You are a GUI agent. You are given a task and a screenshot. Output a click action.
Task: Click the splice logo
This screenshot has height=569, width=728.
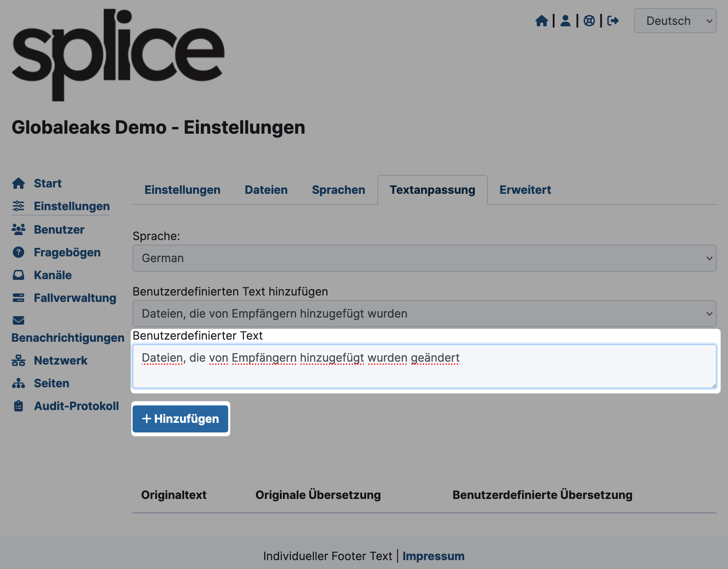[118, 55]
